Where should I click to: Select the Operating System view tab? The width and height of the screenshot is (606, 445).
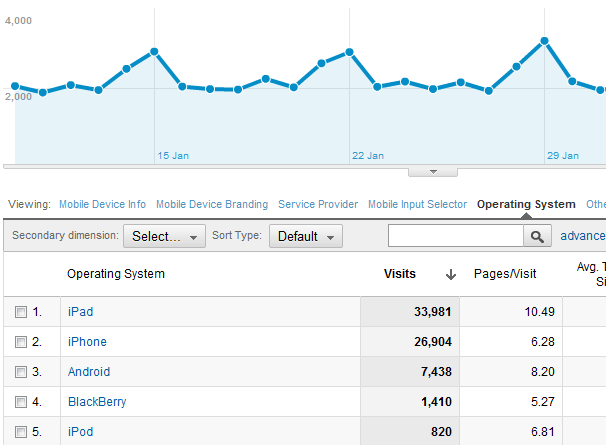click(x=526, y=204)
